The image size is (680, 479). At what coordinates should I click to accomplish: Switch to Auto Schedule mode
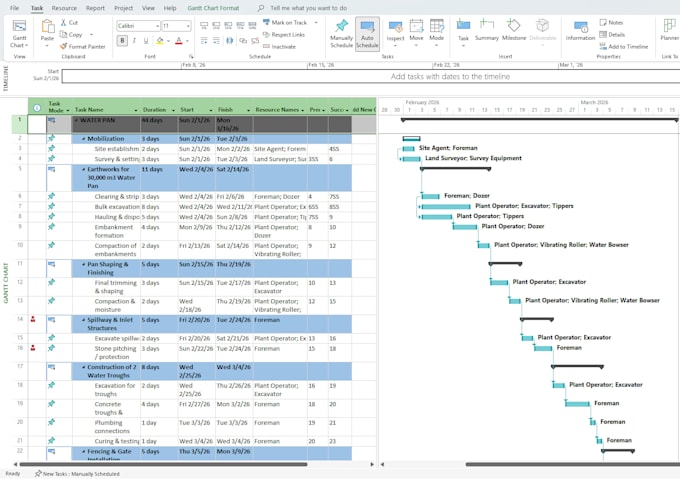click(x=367, y=34)
